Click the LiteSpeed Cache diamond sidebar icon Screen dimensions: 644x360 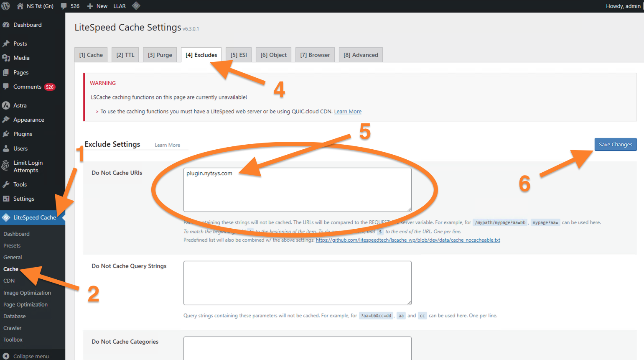coord(6,217)
